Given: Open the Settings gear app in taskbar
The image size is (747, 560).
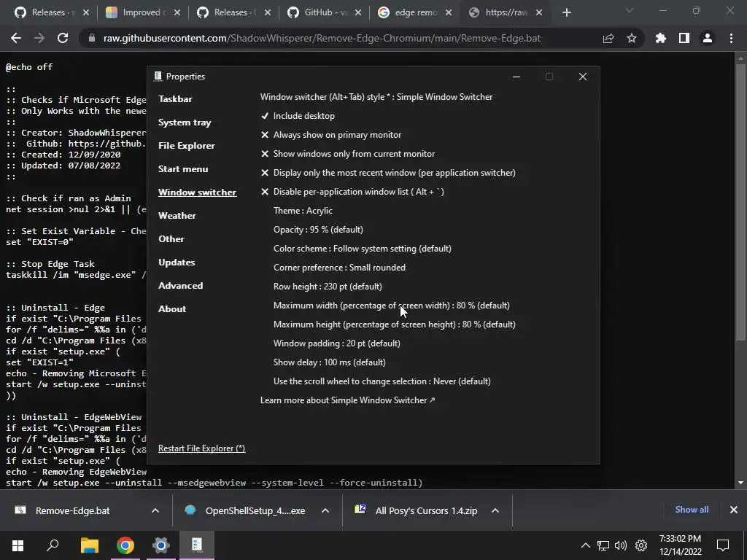Looking at the screenshot, I should (x=161, y=545).
